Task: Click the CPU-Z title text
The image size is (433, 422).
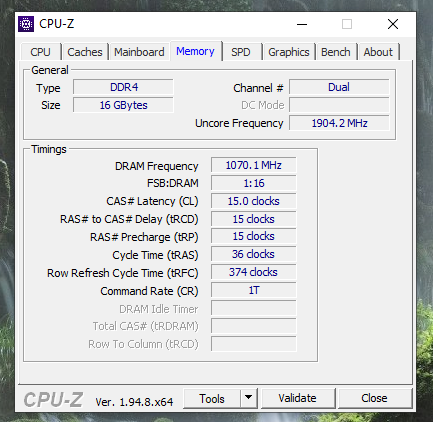Action: (x=57, y=24)
